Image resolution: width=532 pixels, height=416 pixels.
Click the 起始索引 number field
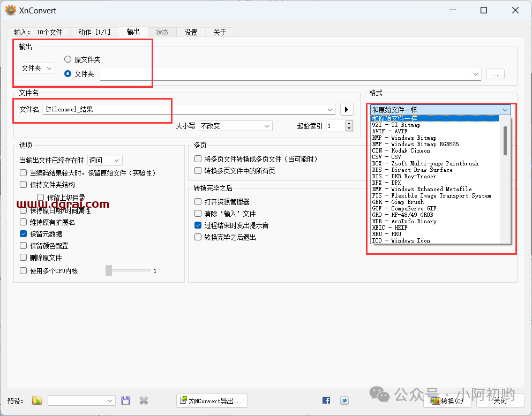pos(336,126)
